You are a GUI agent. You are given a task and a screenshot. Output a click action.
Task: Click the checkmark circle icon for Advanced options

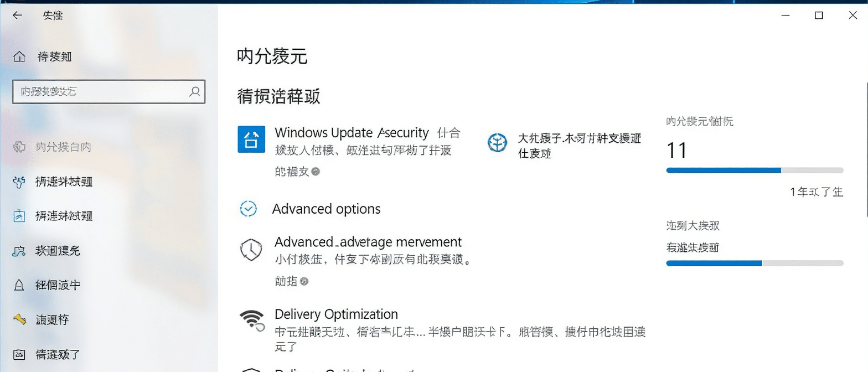249,209
